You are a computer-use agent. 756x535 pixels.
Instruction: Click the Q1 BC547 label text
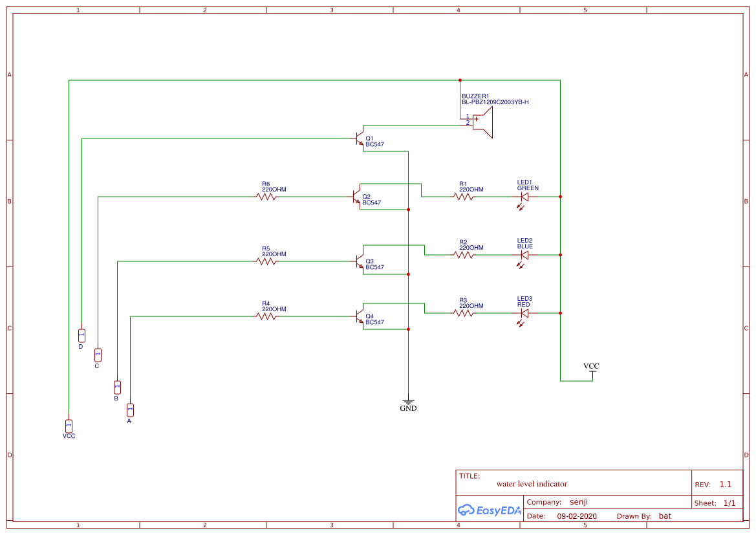[374, 141]
